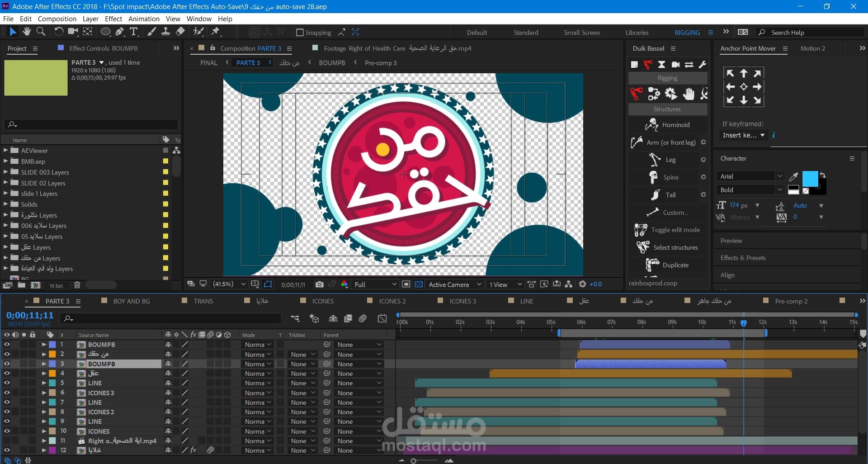This screenshot has height=464, width=868.
Task: Click Toggle edit mode in Duik
Action: coord(675,230)
